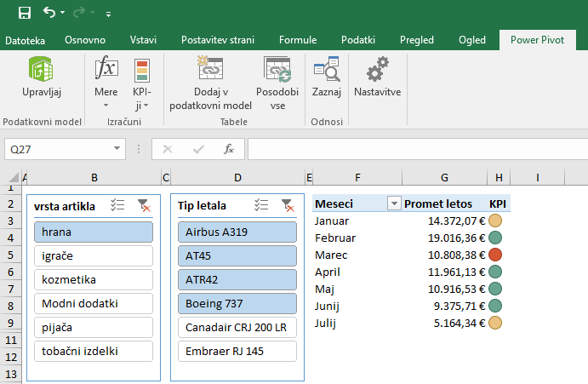
Task: Customize the Quick Access Toolbar
Action: click(108, 14)
